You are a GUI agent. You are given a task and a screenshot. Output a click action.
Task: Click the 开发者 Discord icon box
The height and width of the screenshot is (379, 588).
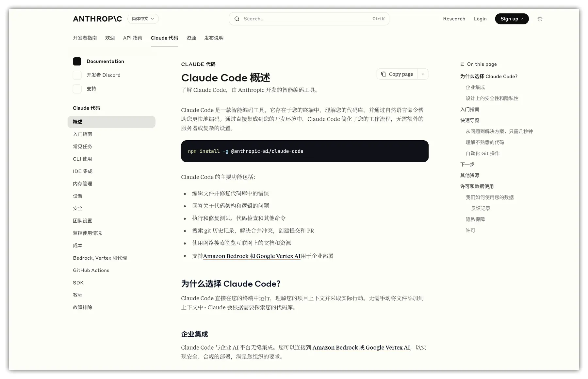tap(77, 75)
